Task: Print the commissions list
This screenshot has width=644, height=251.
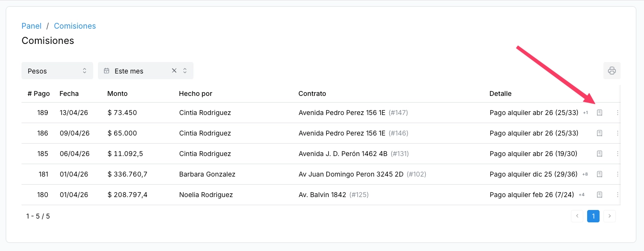Action: (612, 71)
